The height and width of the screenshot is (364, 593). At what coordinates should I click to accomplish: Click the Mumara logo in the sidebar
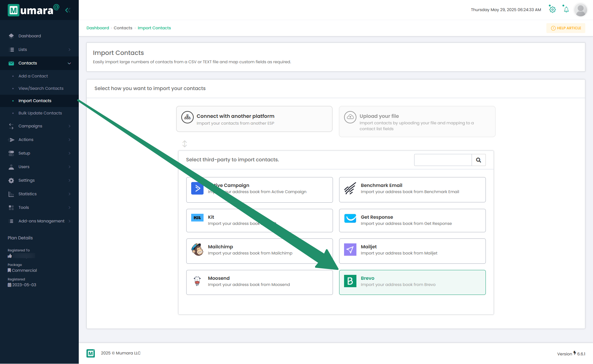(x=33, y=10)
